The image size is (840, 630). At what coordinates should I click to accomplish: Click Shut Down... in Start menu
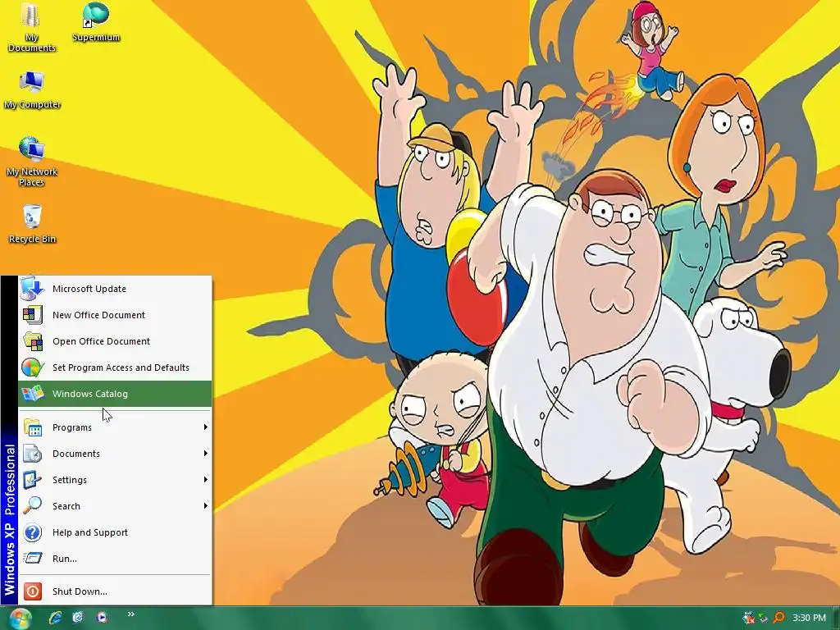(x=115, y=591)
